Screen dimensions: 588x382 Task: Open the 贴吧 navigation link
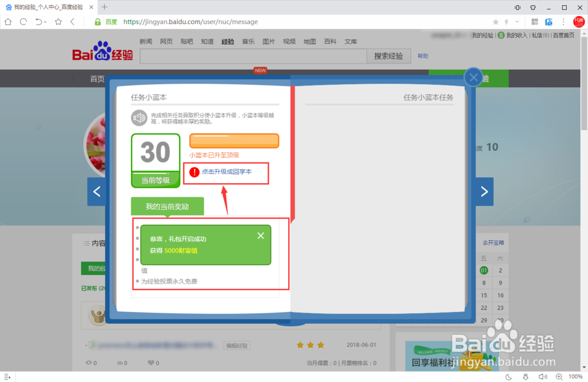pyautogui.click(x=187, y=41)
